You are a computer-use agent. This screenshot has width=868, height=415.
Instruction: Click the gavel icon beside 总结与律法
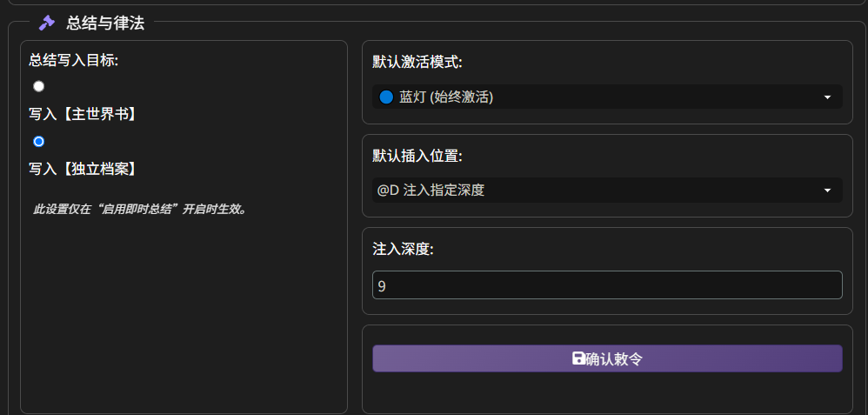[47, 23]
